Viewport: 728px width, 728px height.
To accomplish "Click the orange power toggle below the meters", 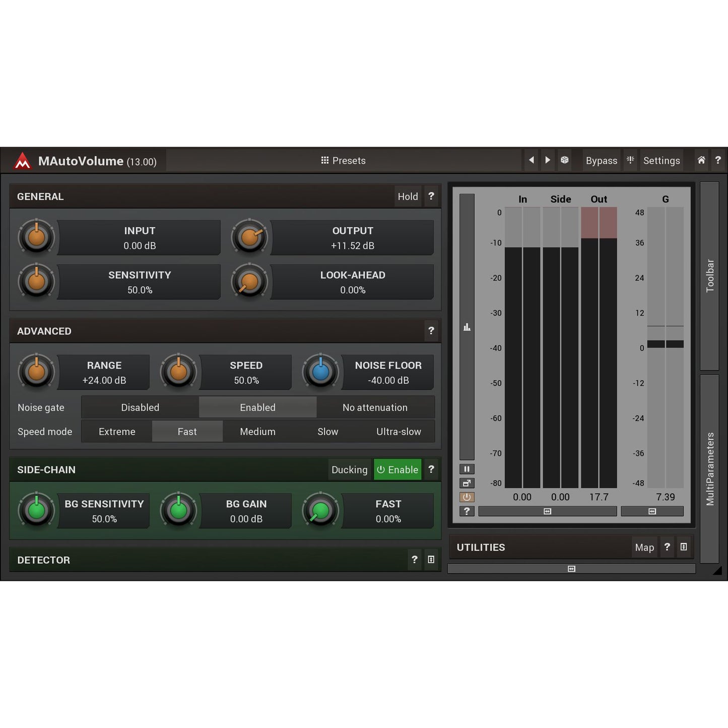I will 467,497.
